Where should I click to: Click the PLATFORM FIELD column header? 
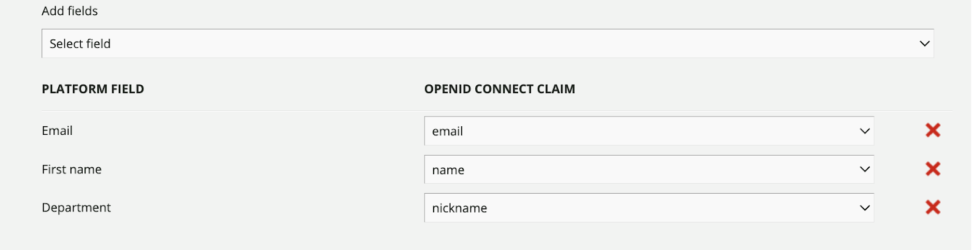tap(92, 89)
